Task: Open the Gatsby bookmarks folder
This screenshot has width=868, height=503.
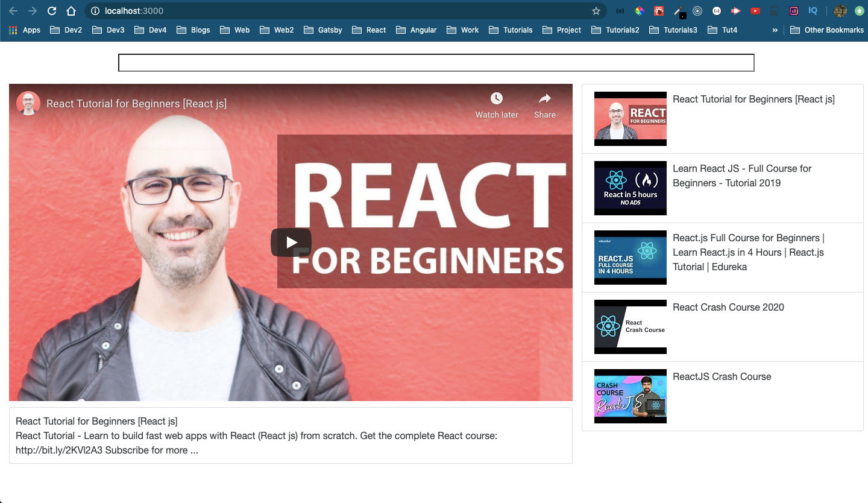Action: tap(323, 30)
